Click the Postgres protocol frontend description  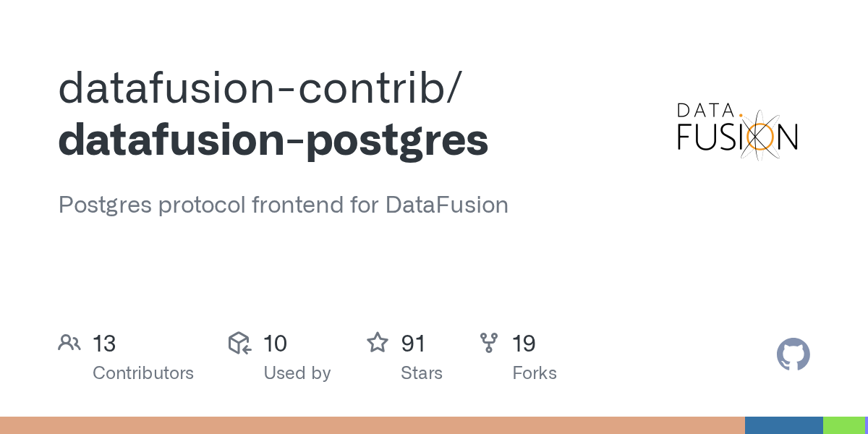pyautogui.click(x=283, y=205)
